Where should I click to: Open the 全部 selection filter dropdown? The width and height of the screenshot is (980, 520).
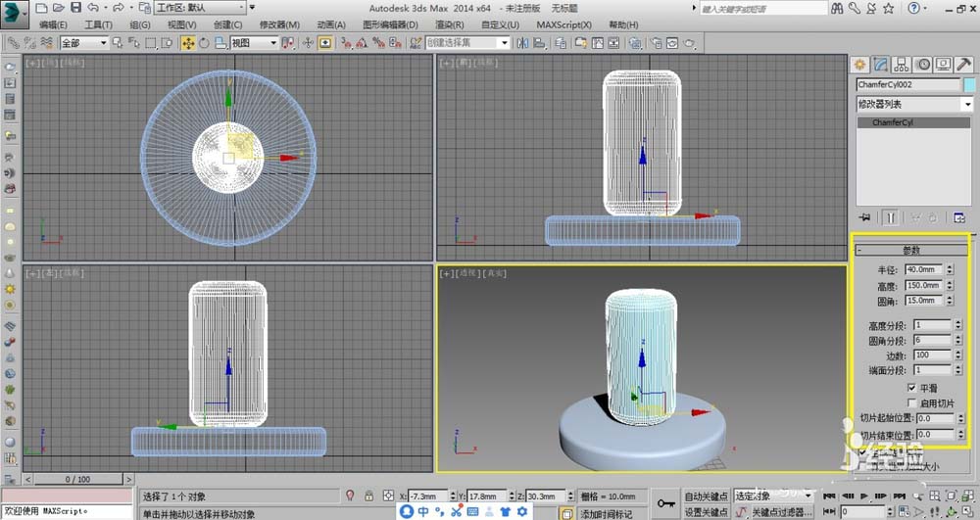(x=83, y=43)
